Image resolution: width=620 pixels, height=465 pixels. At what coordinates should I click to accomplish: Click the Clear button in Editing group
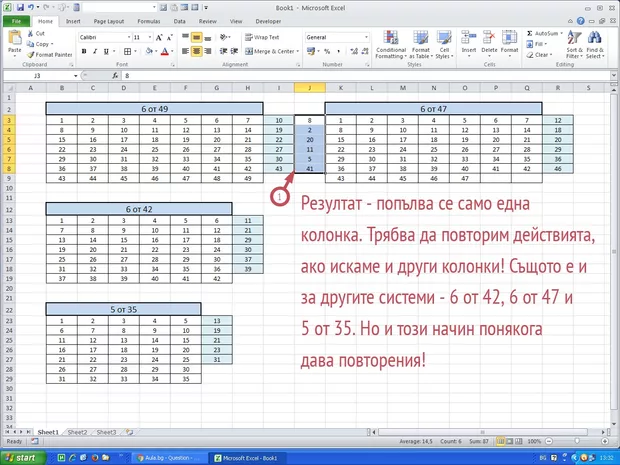(x=539, y=55)
